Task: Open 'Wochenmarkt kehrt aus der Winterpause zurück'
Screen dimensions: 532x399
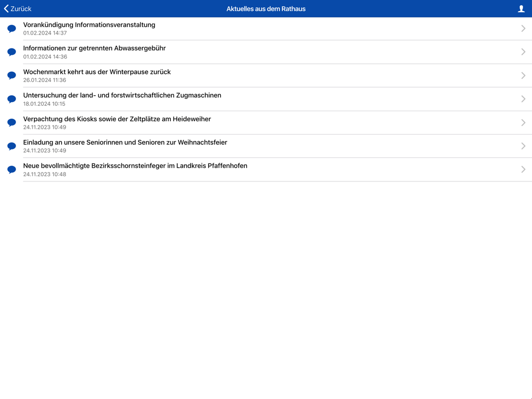Action: pyautogui.click(x=97, y=72)
